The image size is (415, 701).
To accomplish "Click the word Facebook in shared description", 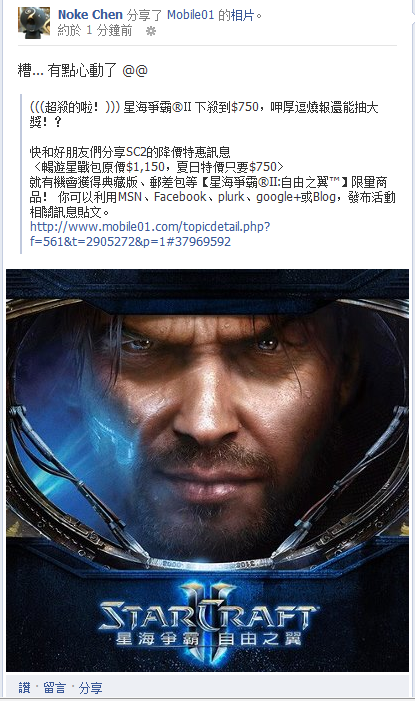I will coord(180,197).
